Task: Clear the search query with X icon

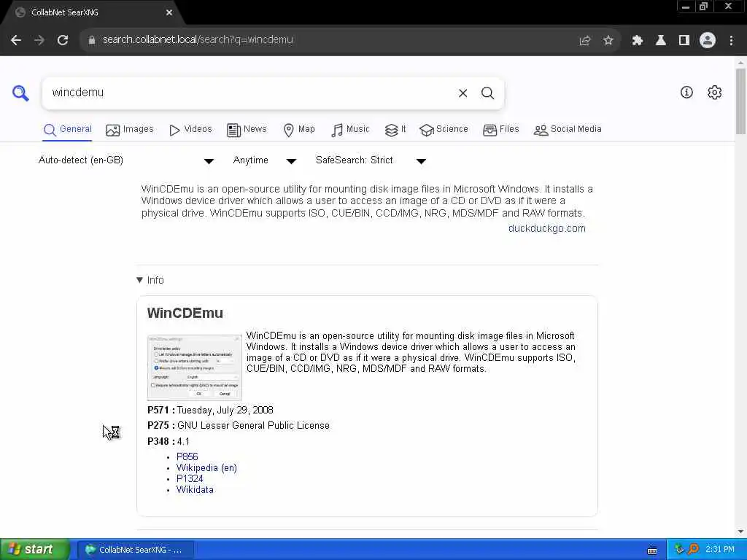Action: tap(462, 93)
